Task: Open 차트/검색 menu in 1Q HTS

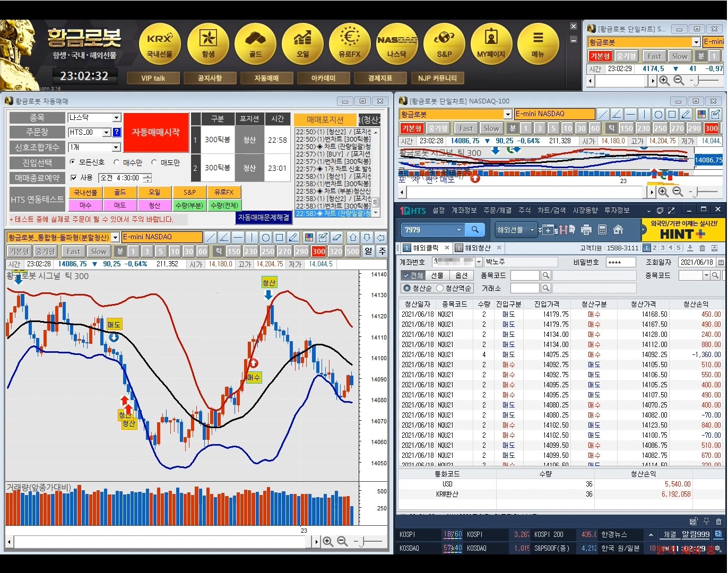Action: (552, 211)
